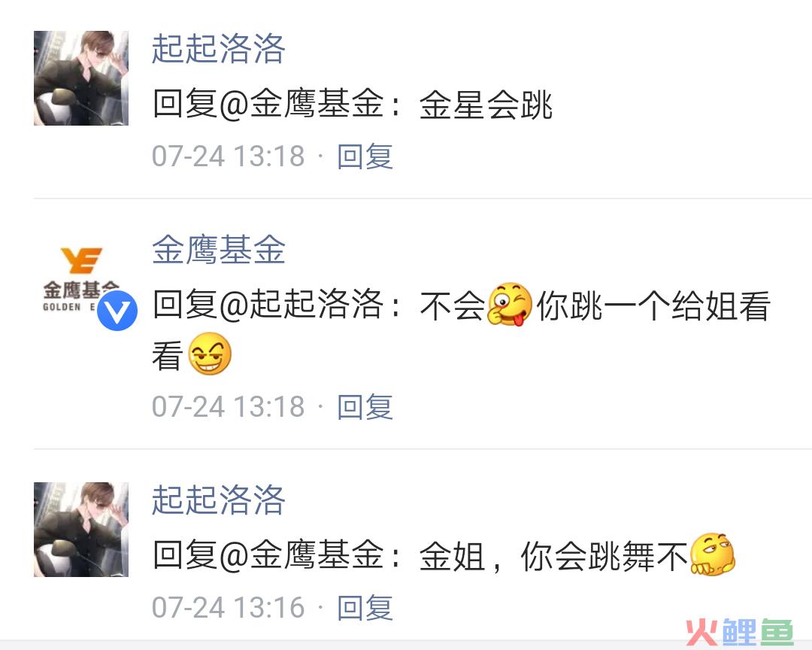Click the 火鲤鱼 watermark logo
Viewport: 812px width, 650px height.
coord(740,632)
